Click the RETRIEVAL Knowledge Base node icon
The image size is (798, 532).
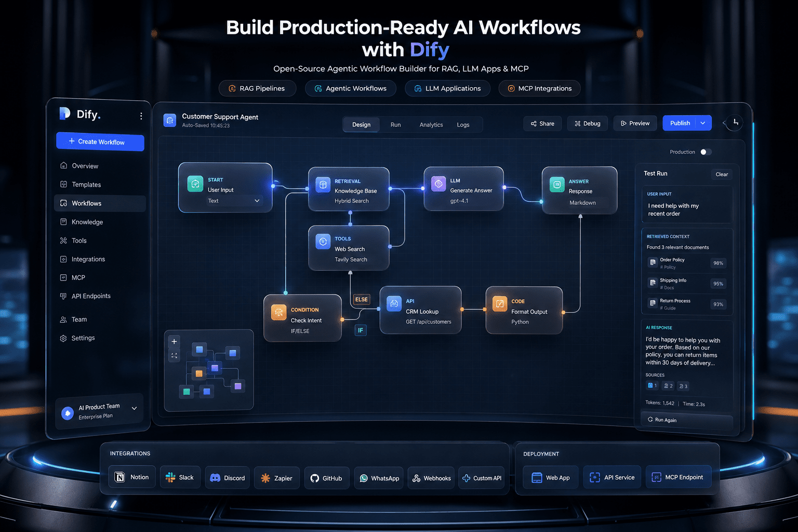pos(323,184)
